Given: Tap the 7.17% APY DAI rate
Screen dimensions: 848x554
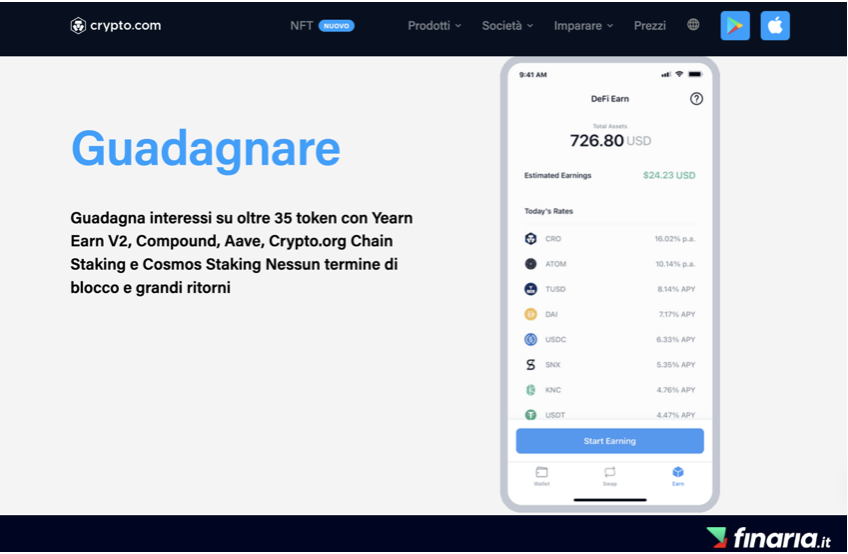Looking at the screenshot, I should point(677,314).
